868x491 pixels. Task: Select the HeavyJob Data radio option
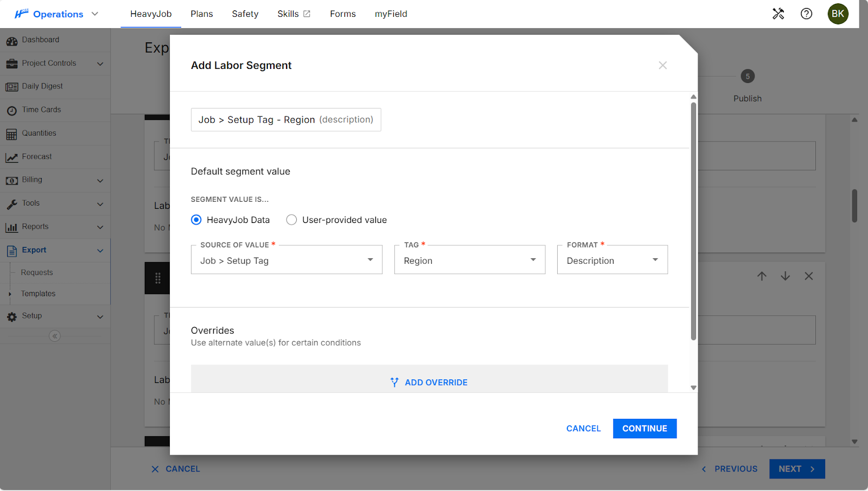pos(196,220)
